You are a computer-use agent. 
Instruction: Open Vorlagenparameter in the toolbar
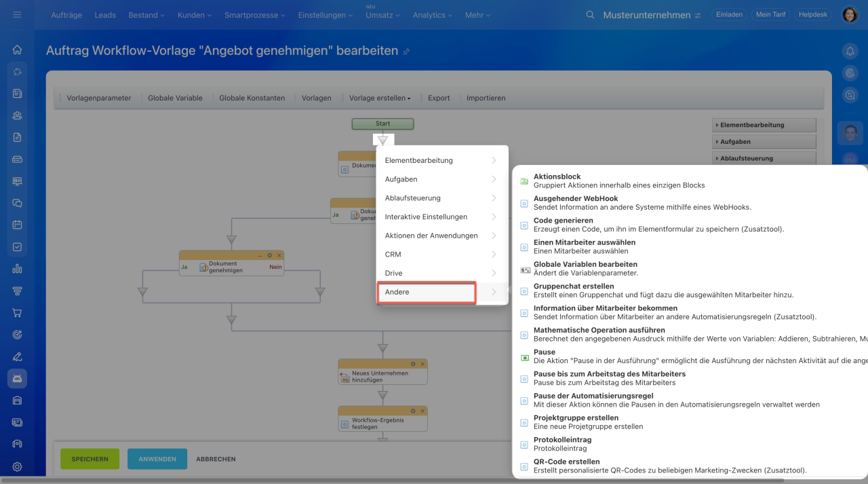click(x=99, y=98)
